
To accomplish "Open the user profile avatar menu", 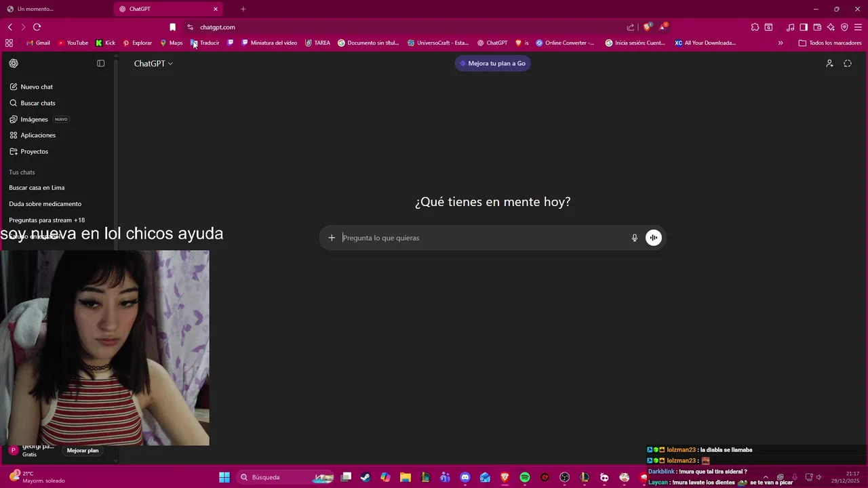I will [x=13, y=450].
